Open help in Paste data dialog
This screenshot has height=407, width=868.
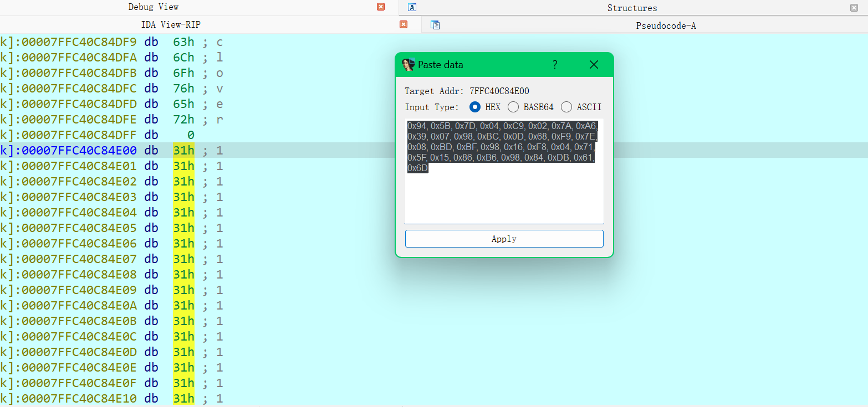tap(555, 64)
